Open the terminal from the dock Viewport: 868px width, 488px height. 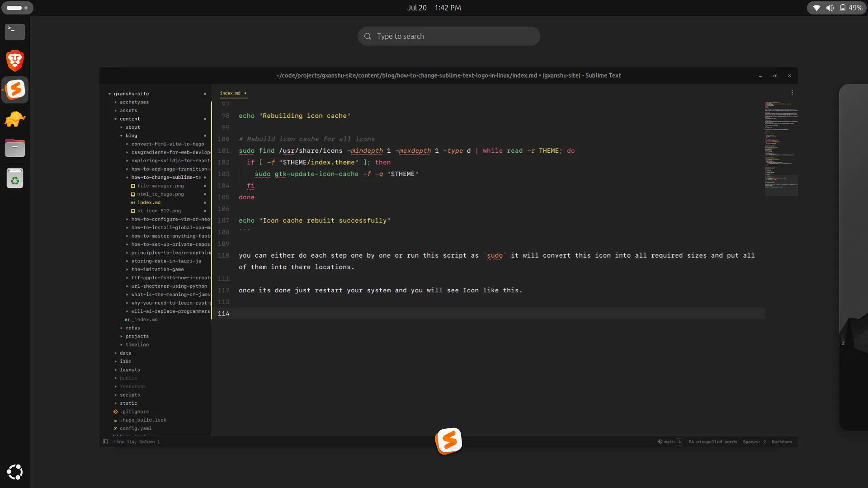15,32
